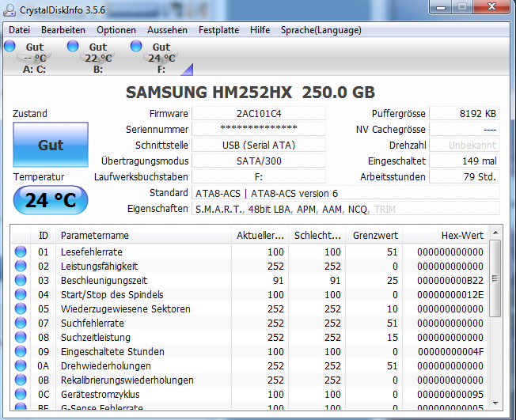Select the Beschleunigungszeit parameter name
Screen dimensions: 516x420
(104, 281)
